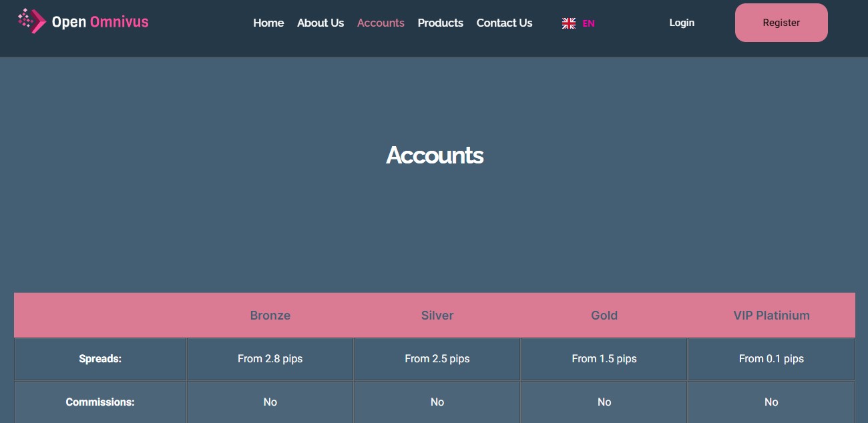This screenshot has width=868, height=423.
Task: Click the Gold commissions No cell
Action: click(604, 402)
